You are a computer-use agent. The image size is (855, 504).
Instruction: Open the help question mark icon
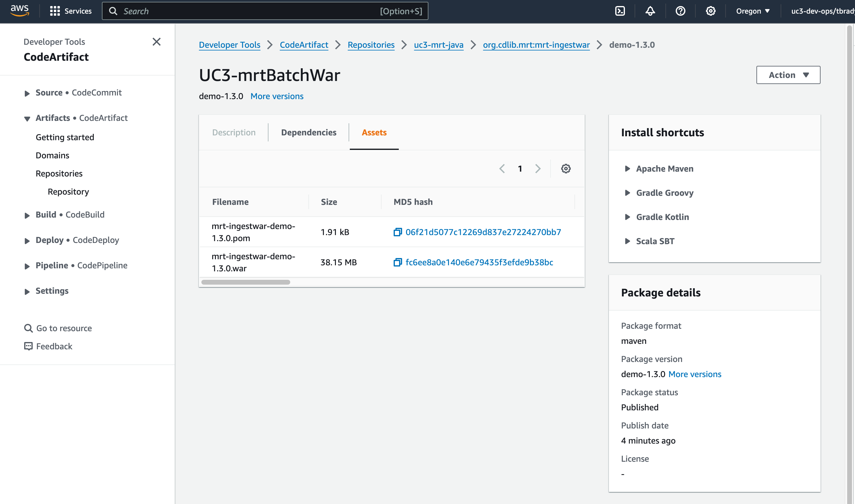tap(680, 11)
